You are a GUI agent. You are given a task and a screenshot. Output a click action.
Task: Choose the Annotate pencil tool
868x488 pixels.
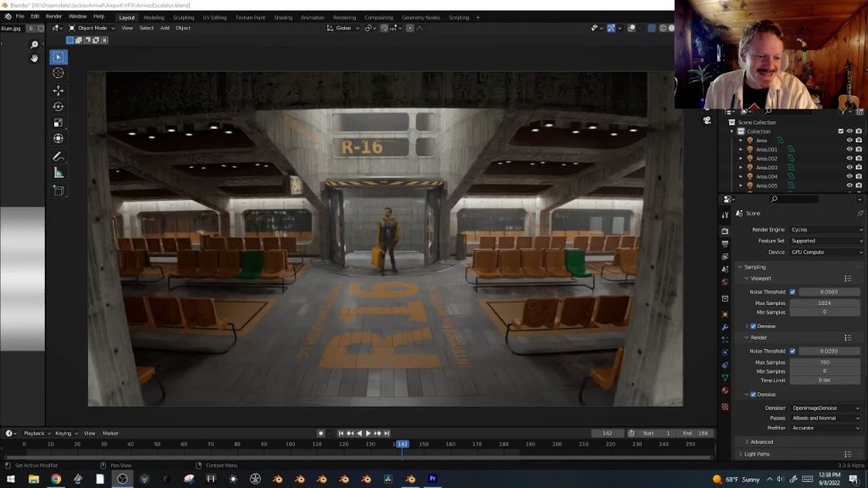click(58, 157)
